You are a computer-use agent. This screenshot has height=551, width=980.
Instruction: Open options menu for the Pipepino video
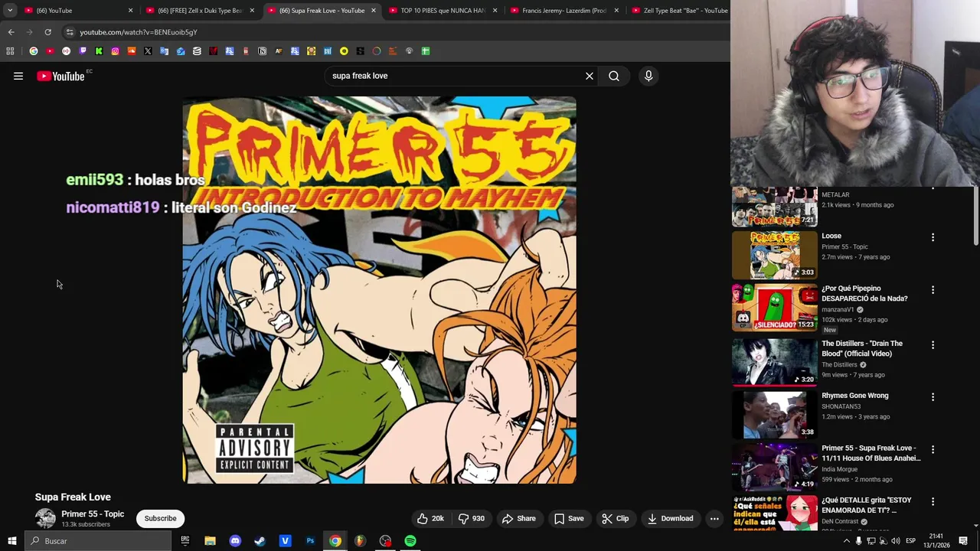[x=933, y=290]
